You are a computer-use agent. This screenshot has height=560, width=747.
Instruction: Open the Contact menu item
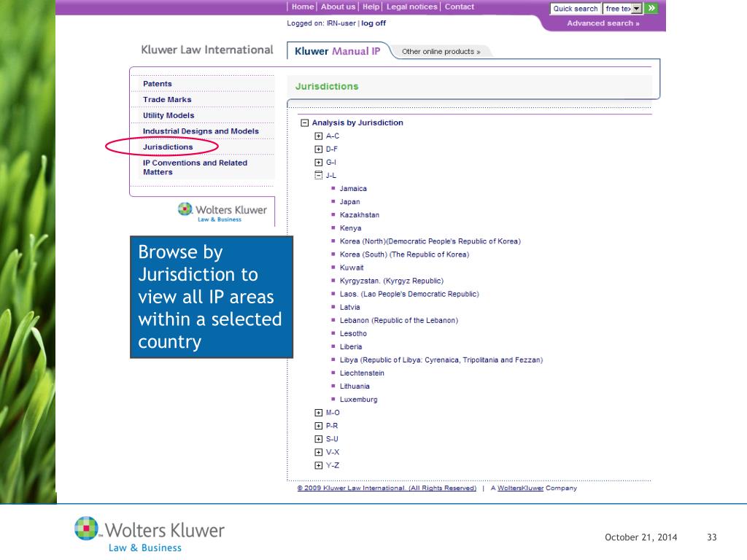coord(460,7)
